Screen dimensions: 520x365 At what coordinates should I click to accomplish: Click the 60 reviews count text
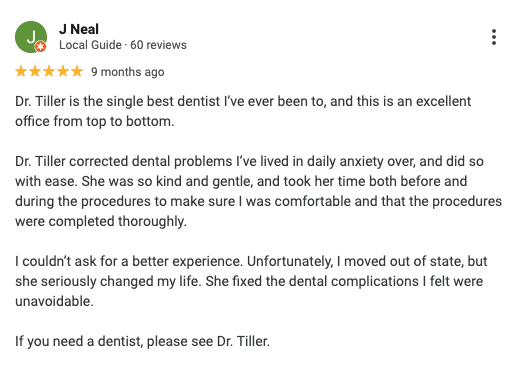tap(158, 45)
